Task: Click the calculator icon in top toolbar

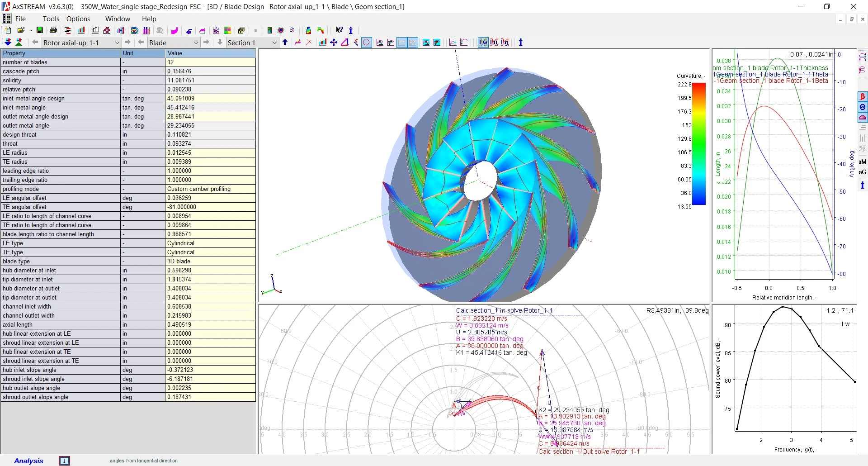Action: (x=269, y=30)
